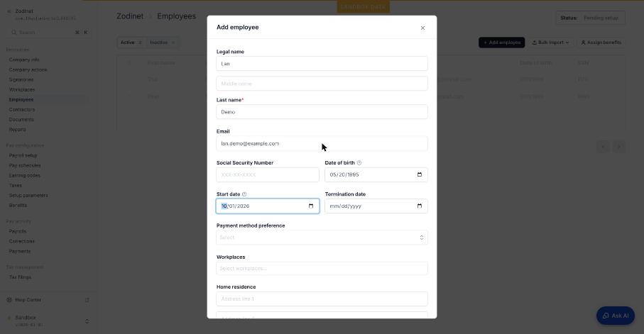Open the Payment method preference dropdown
This screenshot has width=644, height=334.
pos(322,238)
